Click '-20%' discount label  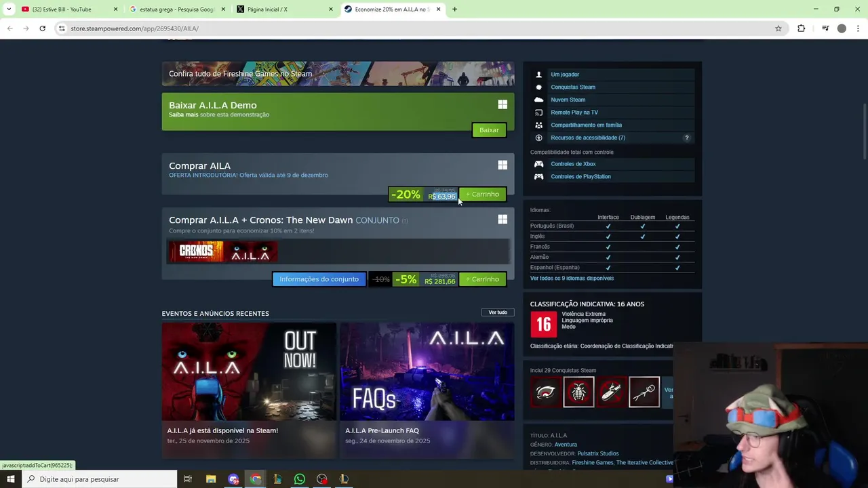(406, 195)
